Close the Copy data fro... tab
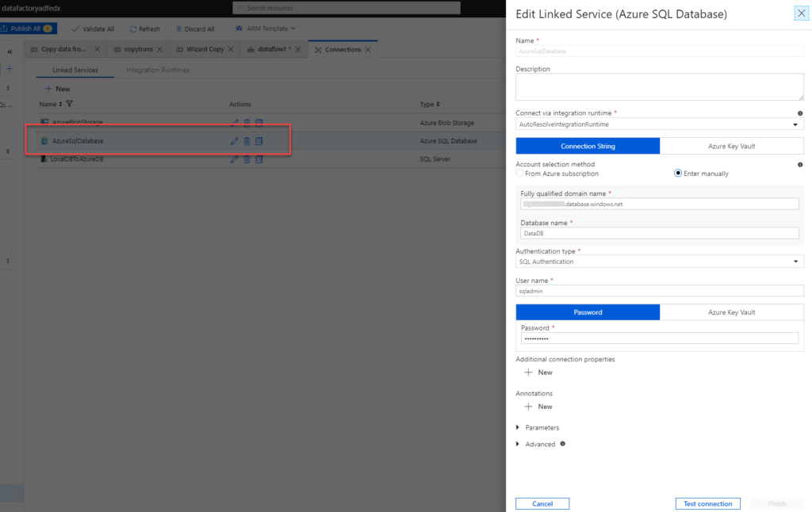 97,49
